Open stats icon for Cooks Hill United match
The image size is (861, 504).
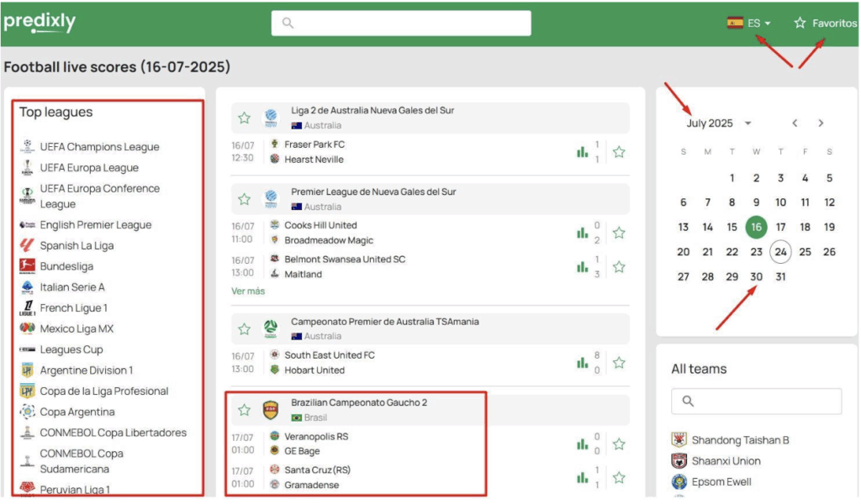tap(582, 233)
